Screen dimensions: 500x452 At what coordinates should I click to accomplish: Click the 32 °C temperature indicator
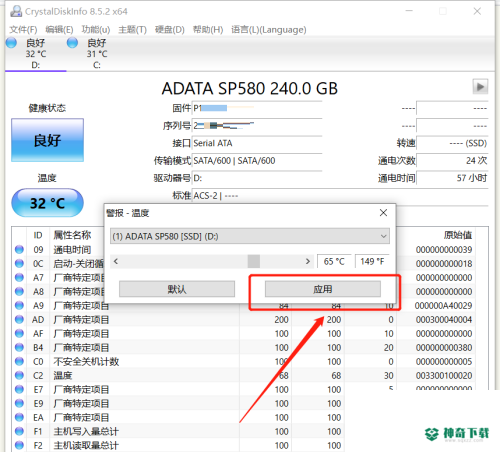47,203
